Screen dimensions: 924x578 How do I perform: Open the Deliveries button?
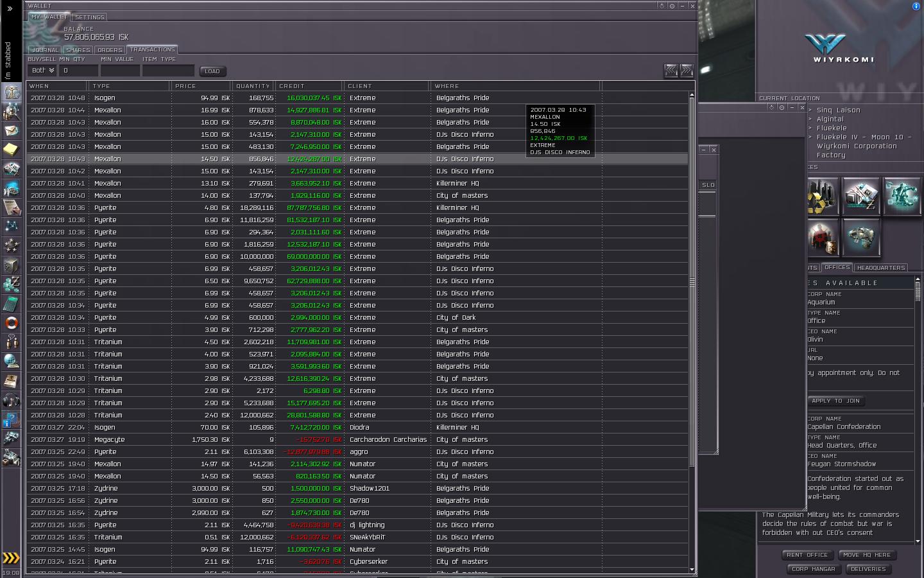point(868,569)
